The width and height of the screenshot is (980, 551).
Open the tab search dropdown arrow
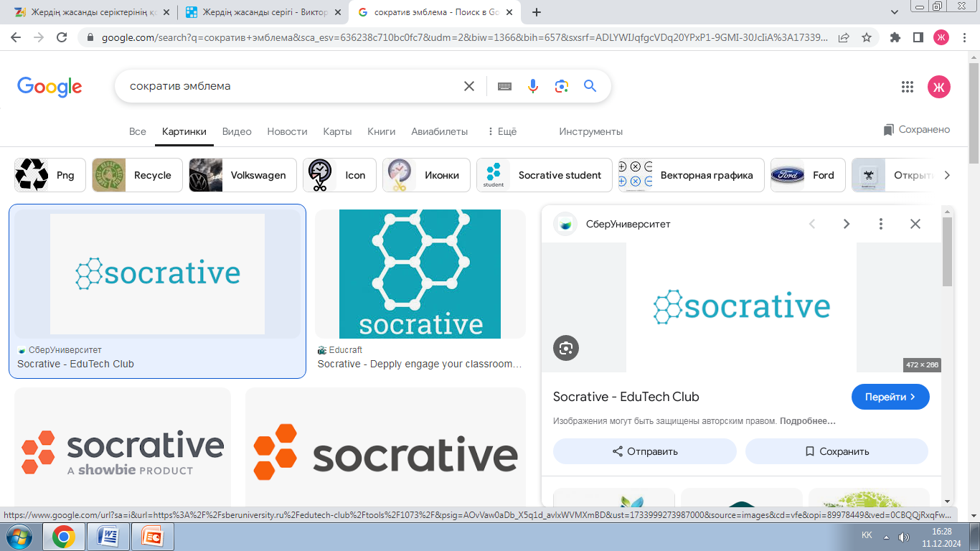pos(895,12)
